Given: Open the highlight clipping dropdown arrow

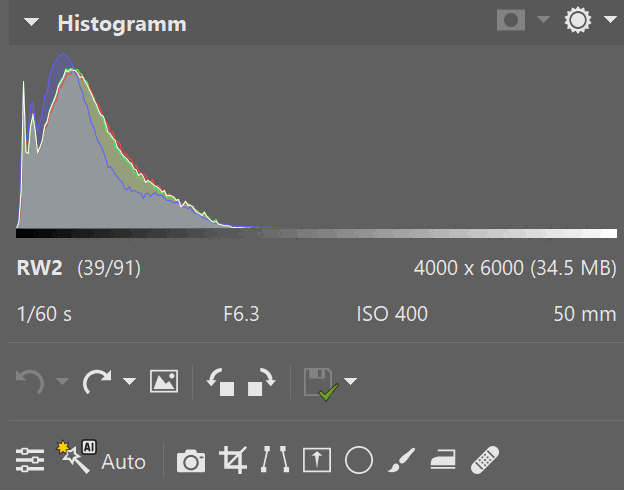Looking at the screenshot, I should tap(610, 19).
